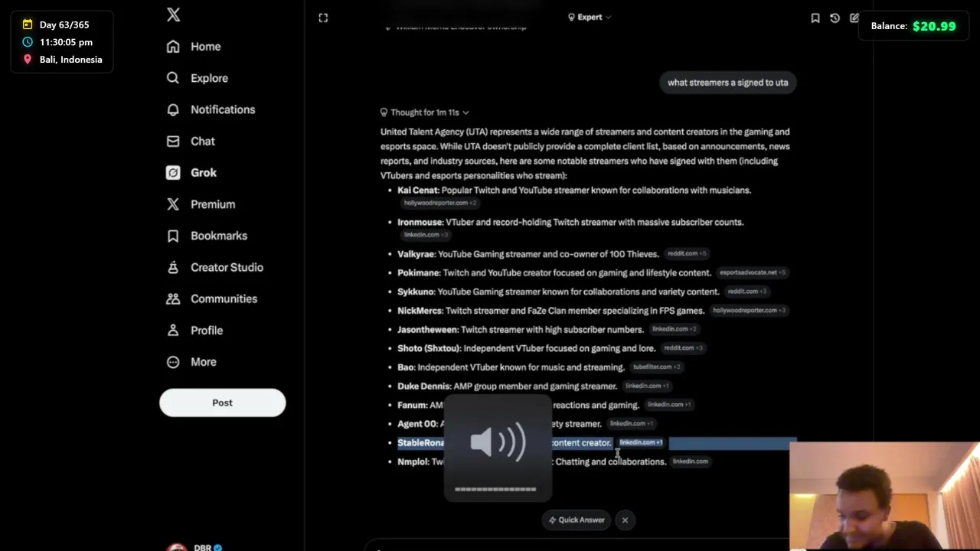Screen dimensions: 980x551
Task: Open Profile in the sidebar
Action: click(x=194, y=330)
